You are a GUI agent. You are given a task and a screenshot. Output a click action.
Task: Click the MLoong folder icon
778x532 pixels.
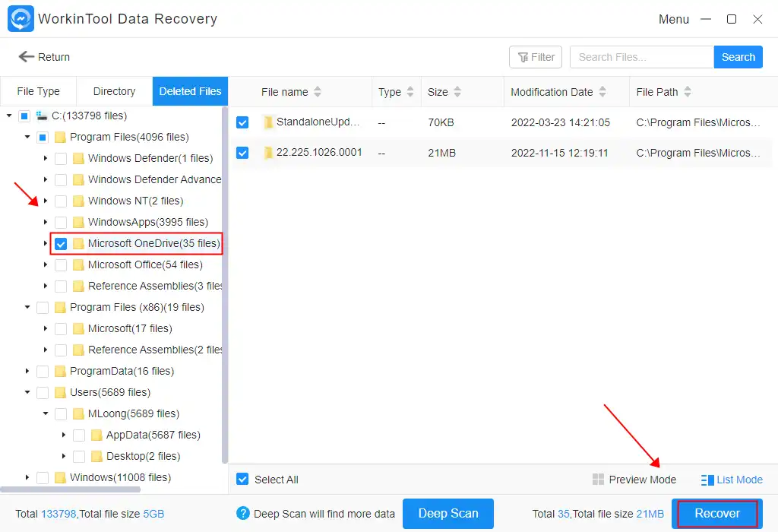(78, 413)
